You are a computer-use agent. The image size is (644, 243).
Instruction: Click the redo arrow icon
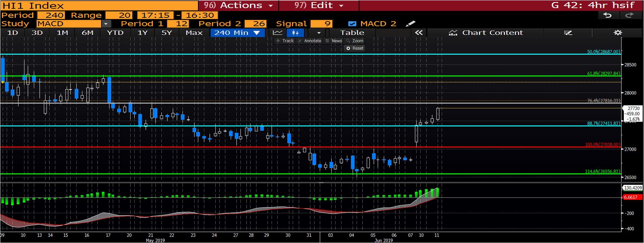click(629, 15)
